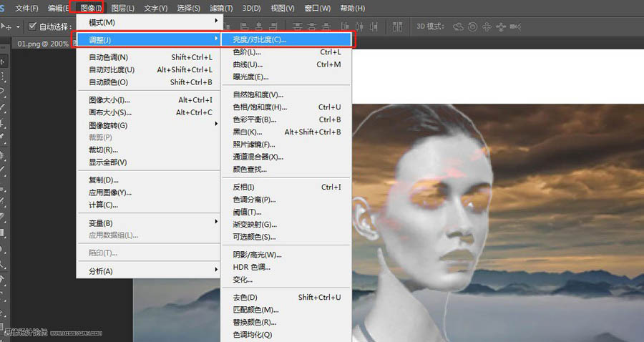Screen dimensions: 644x342
Task: Choose 亮度/对比度(C) from the submenu
Action: [x=286, y=40]
